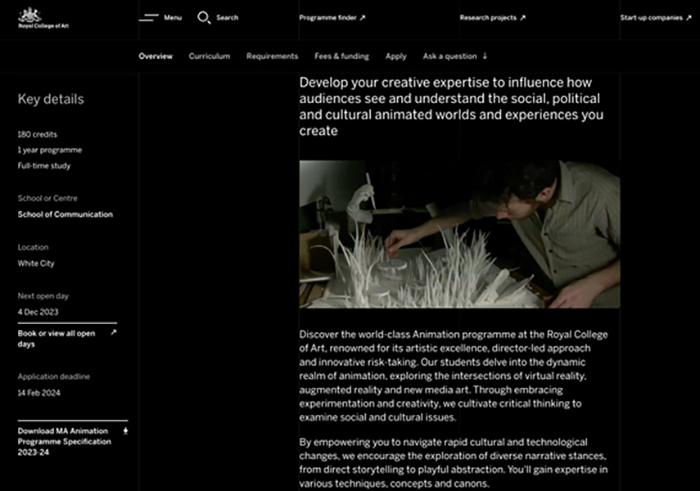Select the Overview tab
Viewport: 700px width, 491px height.
pos(155,56)
